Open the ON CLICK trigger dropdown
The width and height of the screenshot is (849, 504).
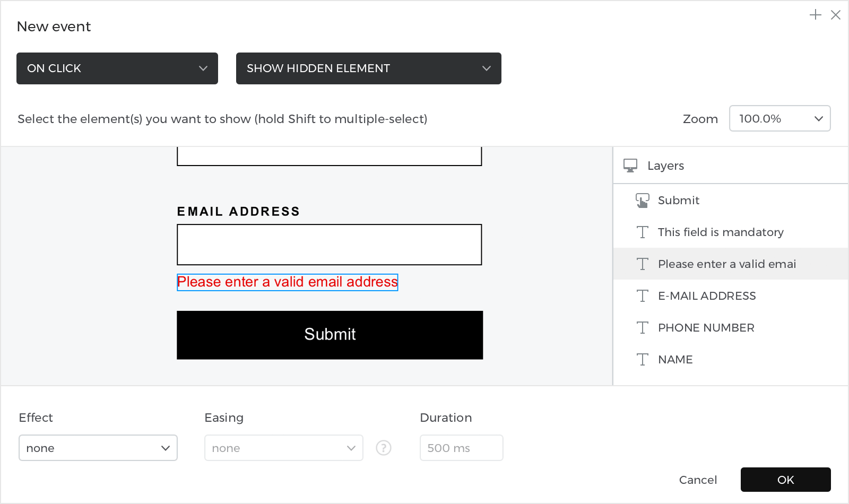[x=117, y=68]
